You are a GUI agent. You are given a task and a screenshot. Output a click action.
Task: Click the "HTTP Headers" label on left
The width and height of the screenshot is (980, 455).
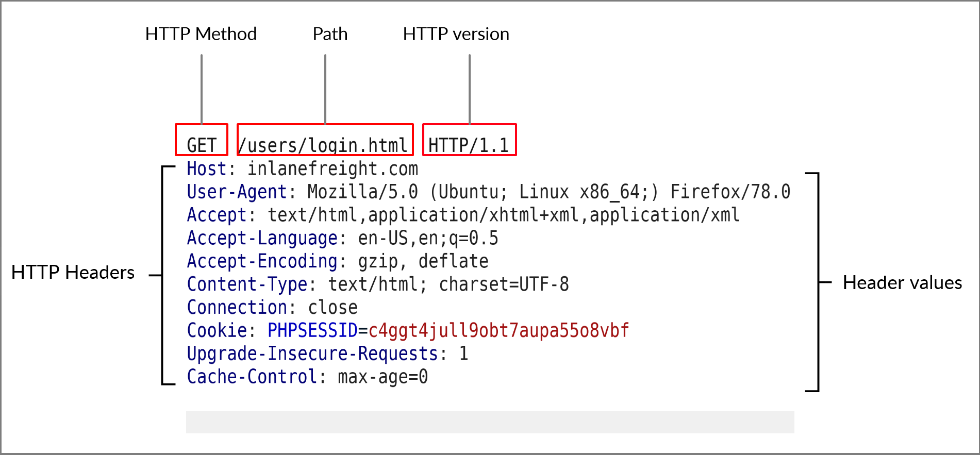pos(73,272)
